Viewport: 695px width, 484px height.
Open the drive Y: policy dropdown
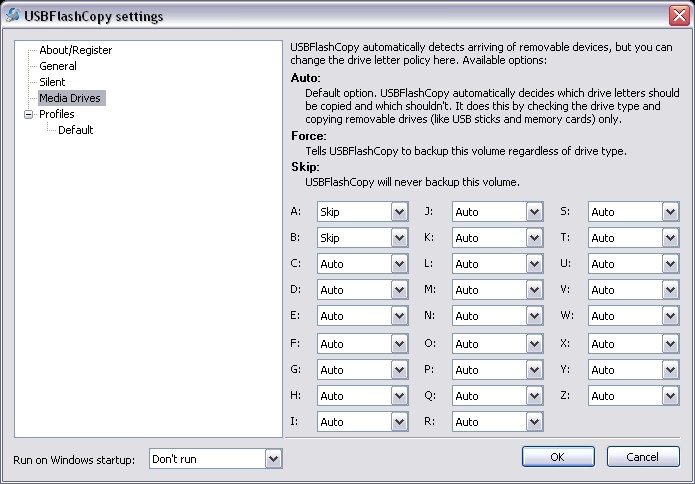pos(634,370)
